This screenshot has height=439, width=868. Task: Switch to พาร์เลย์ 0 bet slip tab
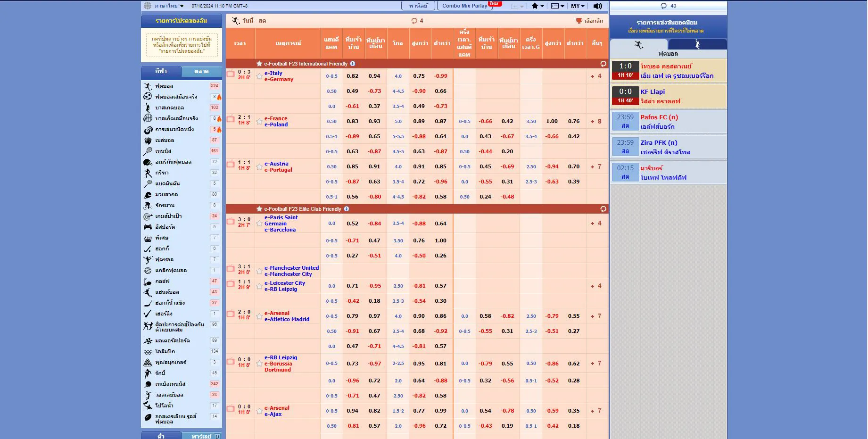click(201, 436)
